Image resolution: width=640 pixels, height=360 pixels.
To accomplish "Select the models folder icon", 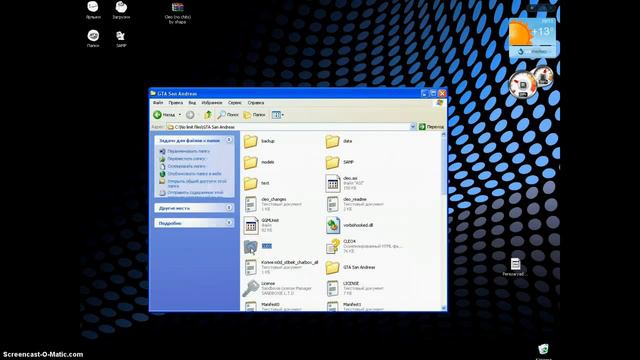I will [x=251, y=162].
